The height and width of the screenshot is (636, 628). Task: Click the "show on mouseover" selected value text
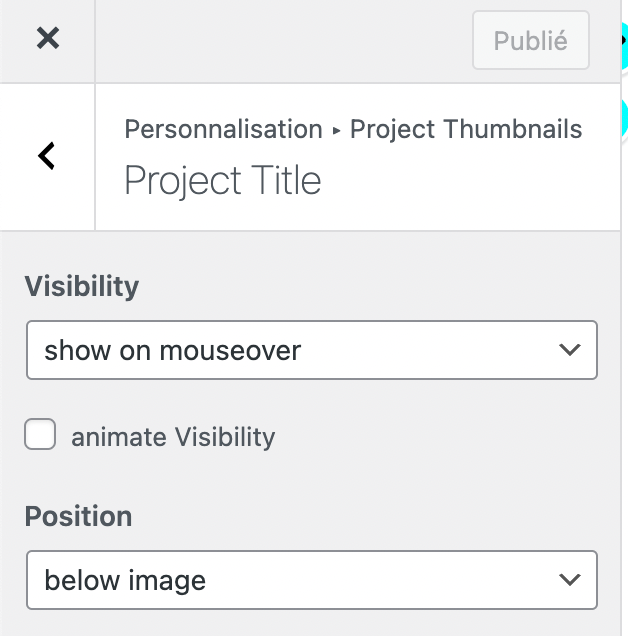pos(173,350)
